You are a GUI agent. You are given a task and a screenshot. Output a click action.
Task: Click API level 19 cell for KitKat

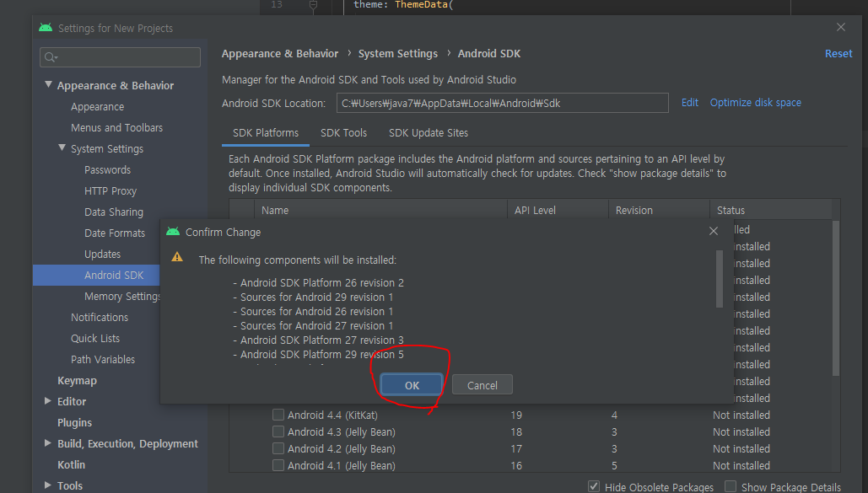click(x=516, y=415)
